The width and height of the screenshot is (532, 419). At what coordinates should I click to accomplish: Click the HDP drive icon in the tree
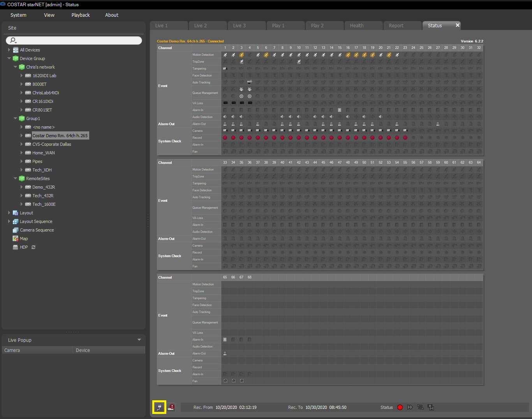pos(16,247)
